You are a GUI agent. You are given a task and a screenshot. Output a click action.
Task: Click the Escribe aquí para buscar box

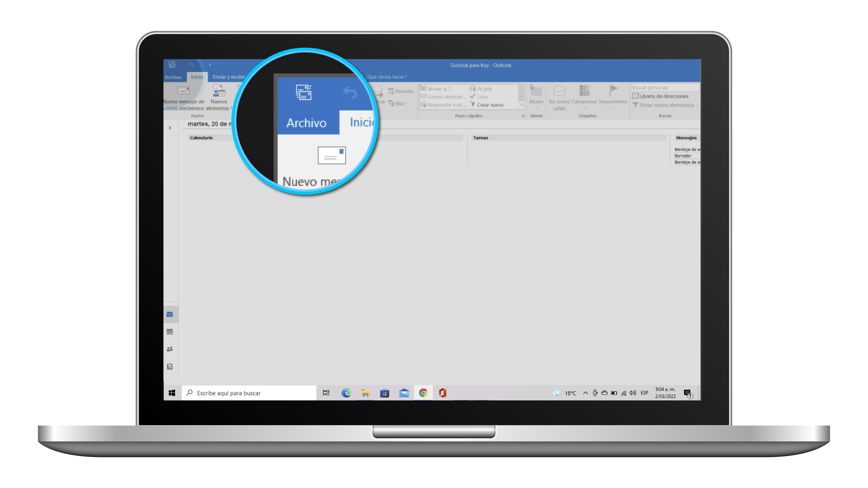249,393
